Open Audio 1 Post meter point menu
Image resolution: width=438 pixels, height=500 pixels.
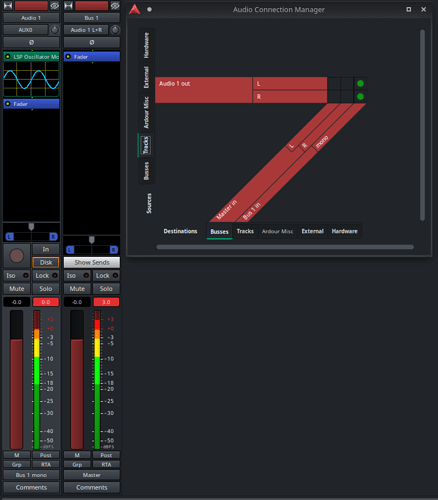[x=46, y=455]
